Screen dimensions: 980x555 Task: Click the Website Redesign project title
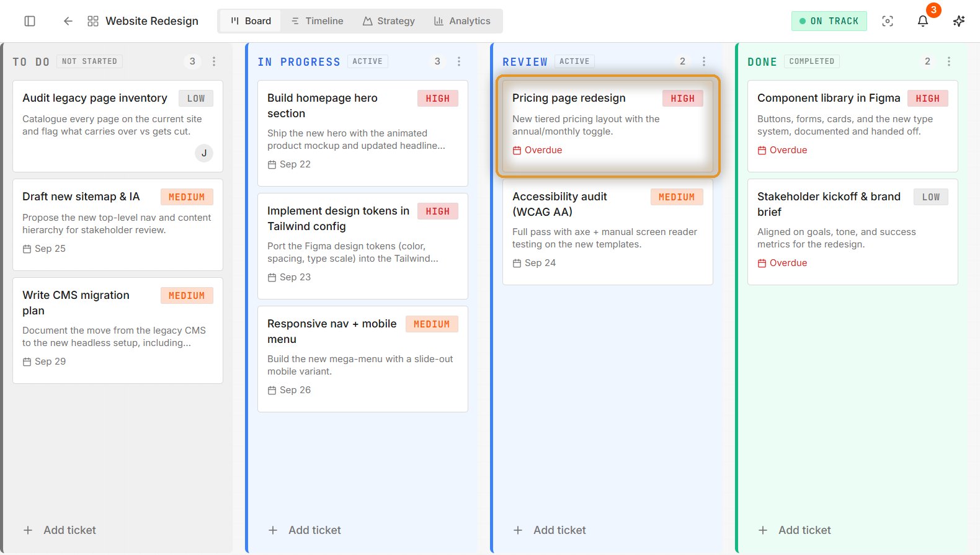(152, 21)
